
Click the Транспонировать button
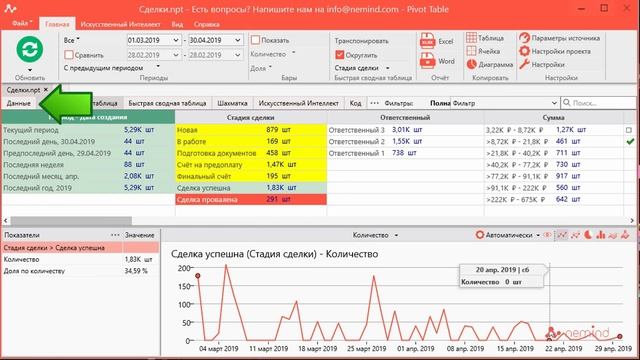coord(361,41)
